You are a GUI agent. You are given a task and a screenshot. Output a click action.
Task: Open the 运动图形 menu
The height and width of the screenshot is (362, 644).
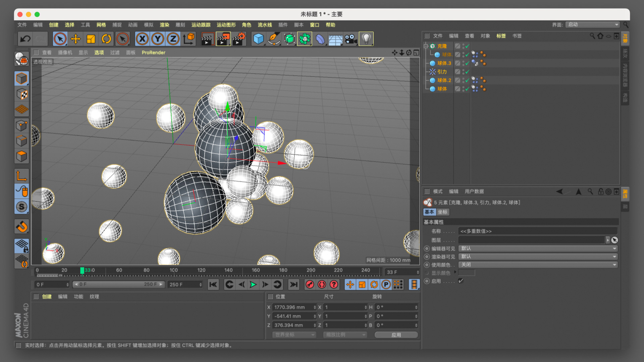tap(226, 25)
